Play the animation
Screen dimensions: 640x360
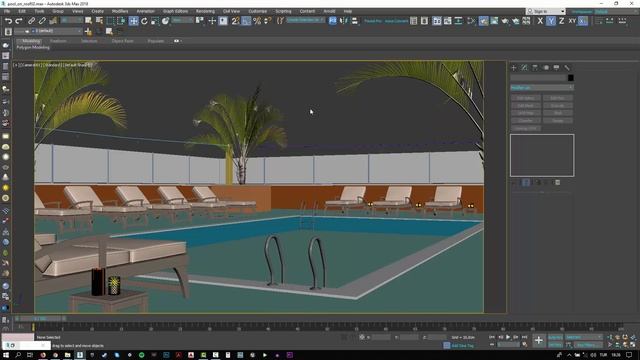tap(508, 337)
